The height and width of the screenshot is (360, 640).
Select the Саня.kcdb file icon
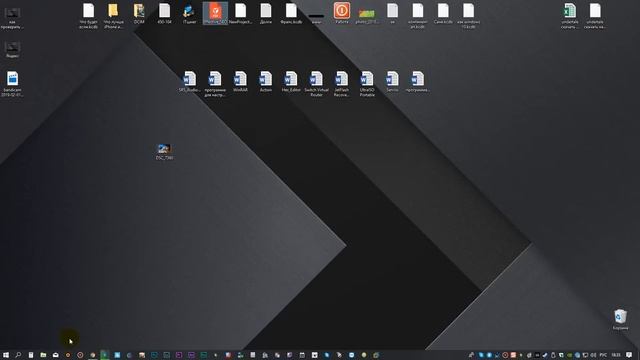point(443,14)
